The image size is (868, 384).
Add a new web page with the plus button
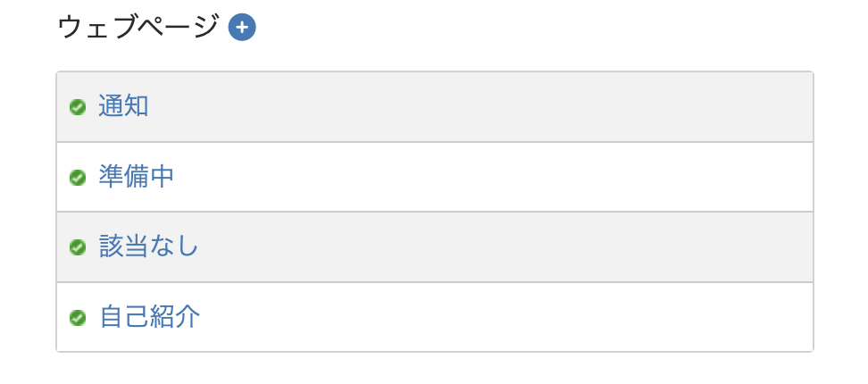(242, 28)
